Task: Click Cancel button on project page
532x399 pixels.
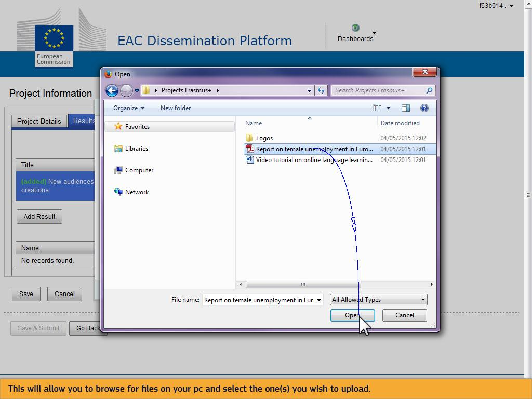Action: pyautogui.click(x=64, y=294)
